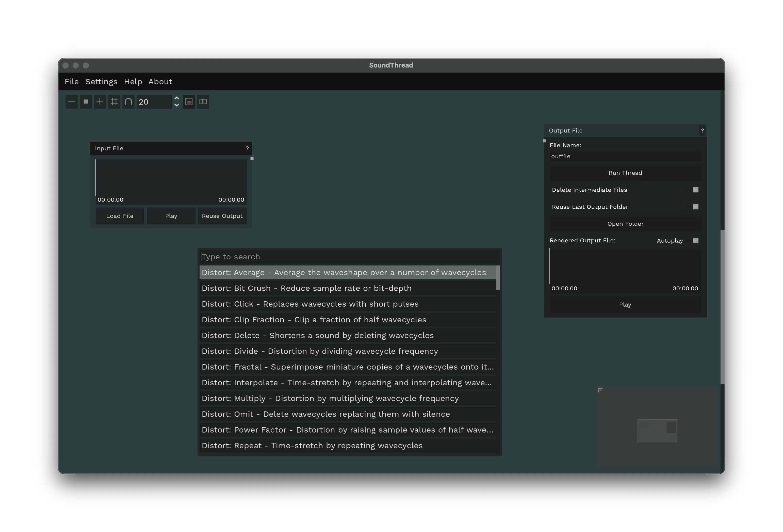Image resolution: width=783 pixels, height=532 pixels.
Task: Toggle the minimap toolbar icon
Action: click(x=189, y=102)
